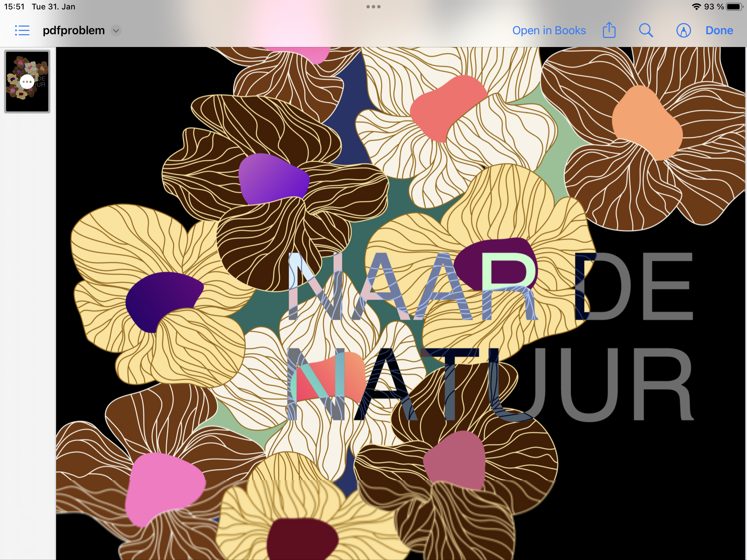This screenshot has width=747, height=560.
Task: Tap the Share icon
Action: point(609,30)
